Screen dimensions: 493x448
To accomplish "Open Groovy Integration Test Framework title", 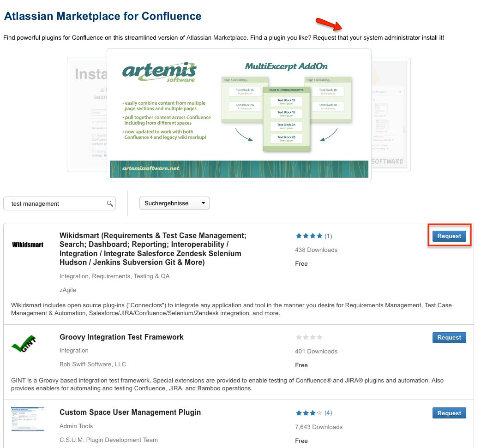I will 121,337.
